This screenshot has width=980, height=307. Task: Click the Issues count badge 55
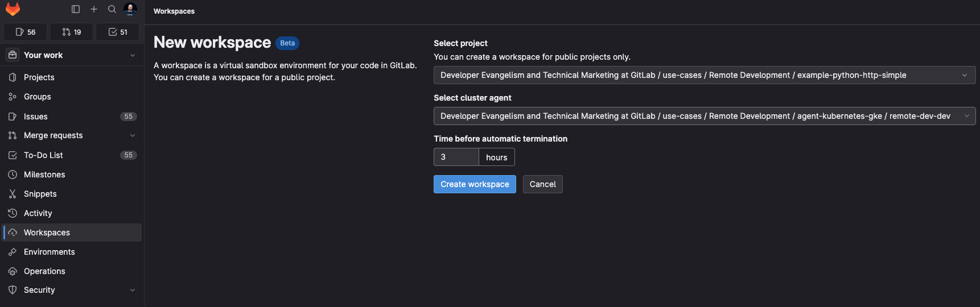[129, 117]
